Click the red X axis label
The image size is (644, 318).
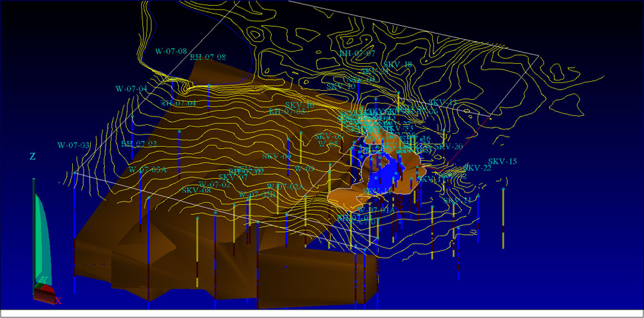pyautogui.click(x=58, y=301)
